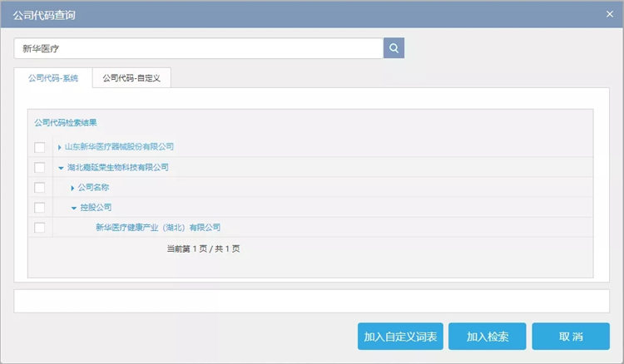
Task: Collapse the 控股公司 sub-node arrow
Action: pyautogui.click(x=73, y=207)
